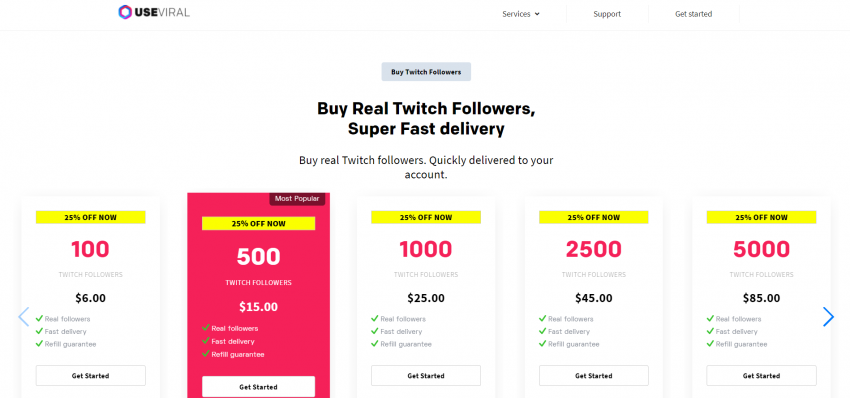The width and height of the screenshot is (850, 398).
Task: Click Fast delivery checkmark in 2500 plan
Action: pyautogui.click(x=542, y=331)
